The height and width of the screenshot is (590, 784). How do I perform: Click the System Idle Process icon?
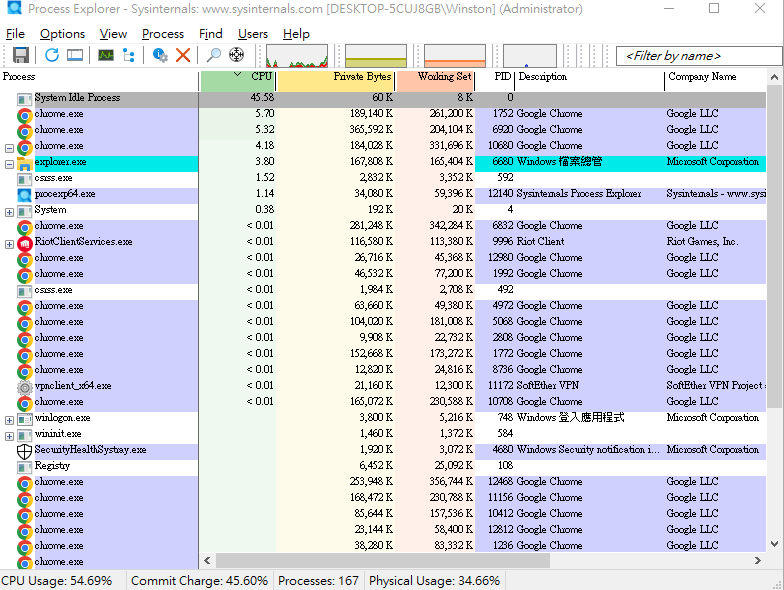(24, 100)
